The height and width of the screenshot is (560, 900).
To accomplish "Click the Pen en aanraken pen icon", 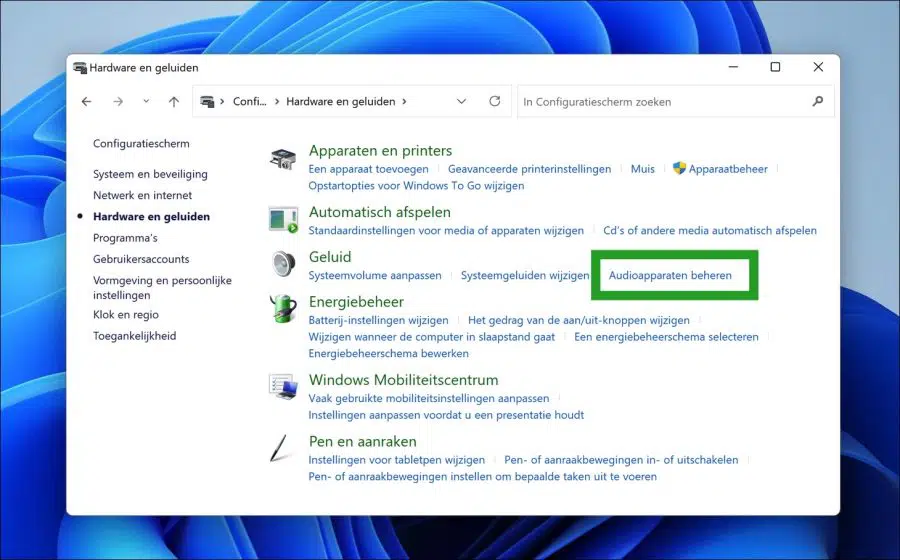I will click(x=279, y=448).
